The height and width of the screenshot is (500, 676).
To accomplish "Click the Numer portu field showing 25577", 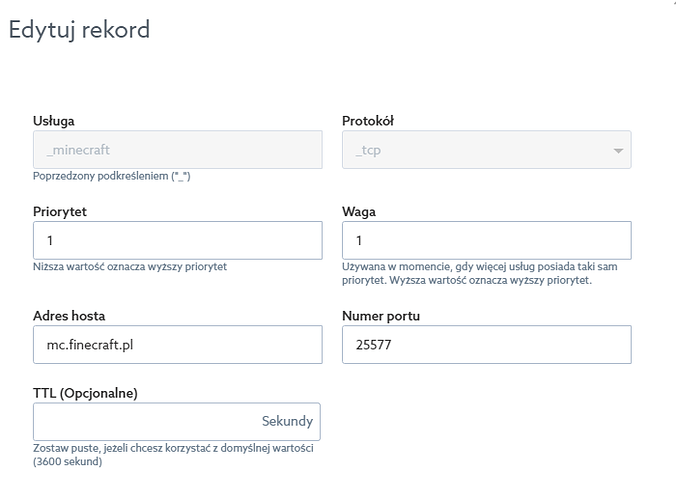I will [486, 344].
